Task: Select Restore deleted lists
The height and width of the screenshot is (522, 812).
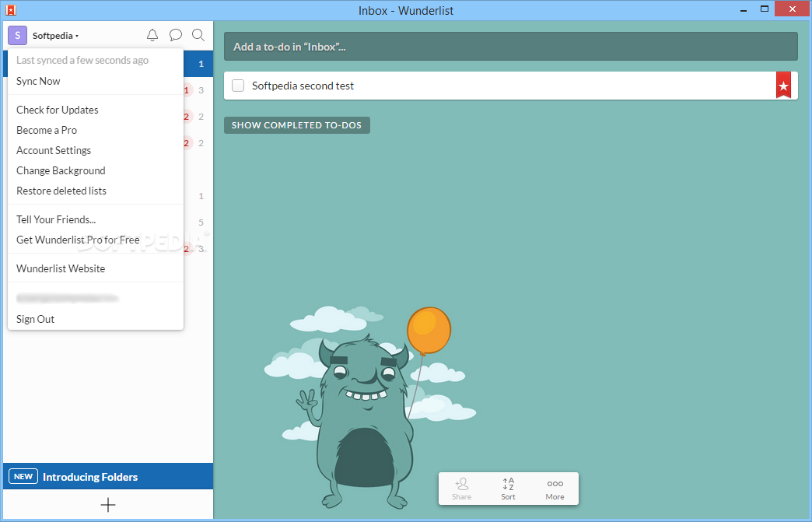Action: (61, 191)
